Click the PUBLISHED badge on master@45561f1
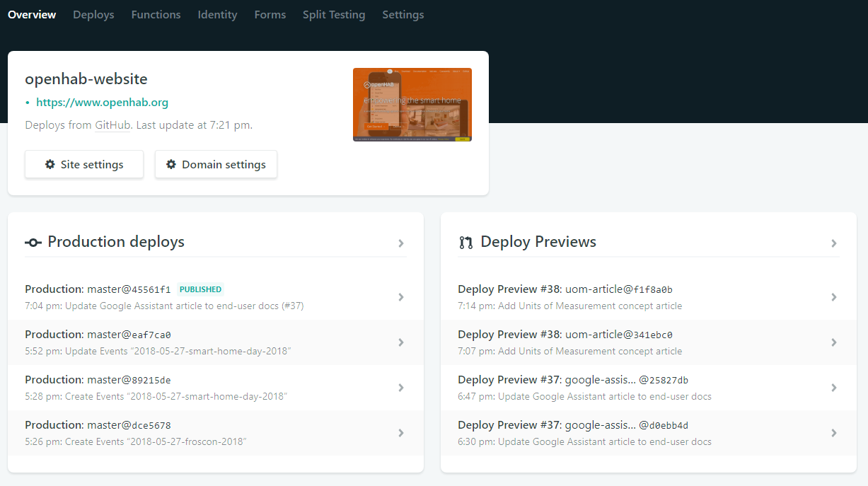The image size is (868, 486). [200, 289]
